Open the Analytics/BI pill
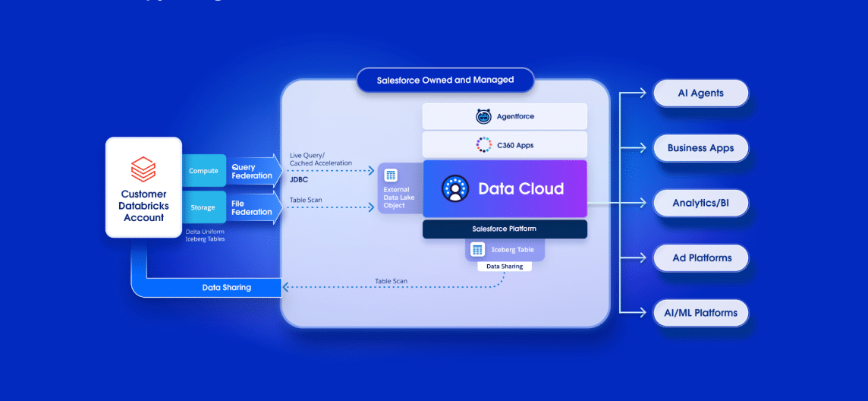 [700, 203]
